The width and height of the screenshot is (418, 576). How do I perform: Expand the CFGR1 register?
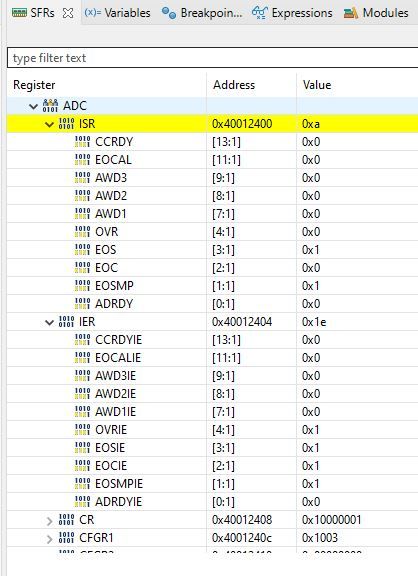(x=49, y=539)
